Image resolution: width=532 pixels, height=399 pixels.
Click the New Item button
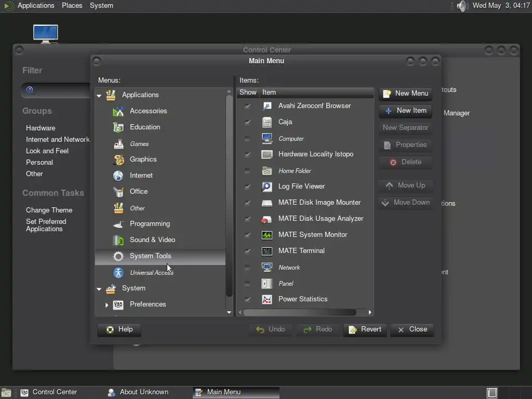pos(405,111)
